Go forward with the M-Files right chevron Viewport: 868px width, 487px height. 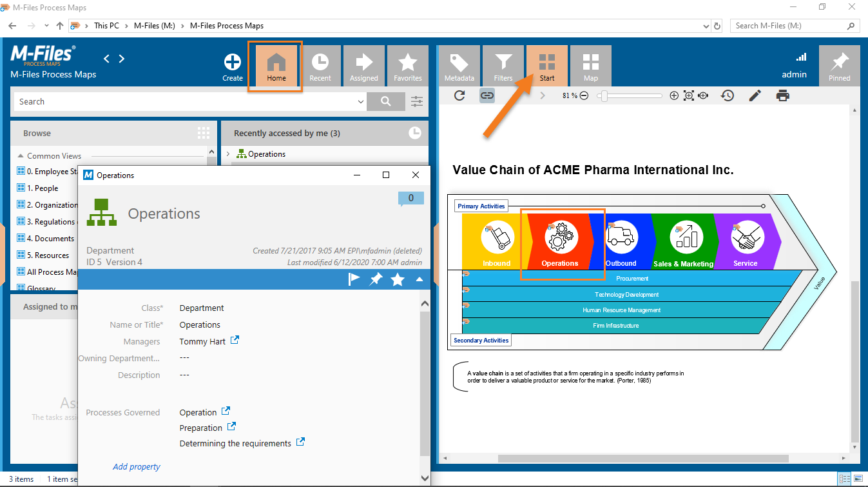point(121,59)
